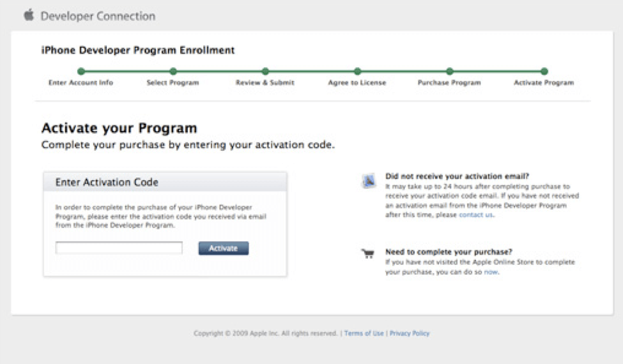The height and width of the screenshot is (364, 623).
Task: Click the Purchase Program step dot
Action: pyautogui.click(x=450, y=72)
